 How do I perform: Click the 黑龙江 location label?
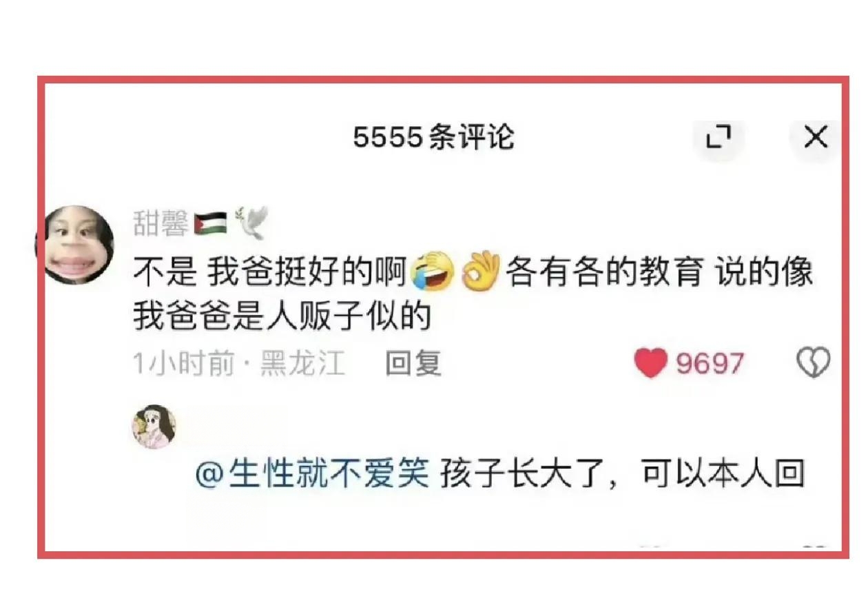tap(302, 363)
